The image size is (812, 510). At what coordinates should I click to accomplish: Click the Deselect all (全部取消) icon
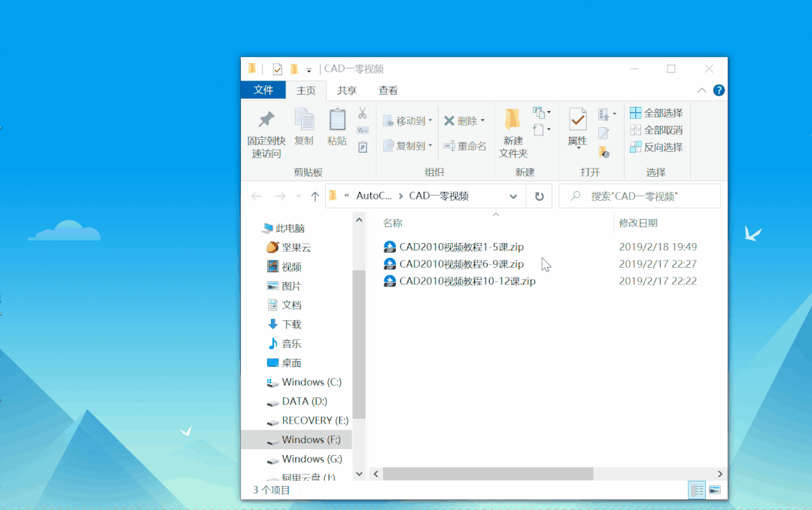635,130
